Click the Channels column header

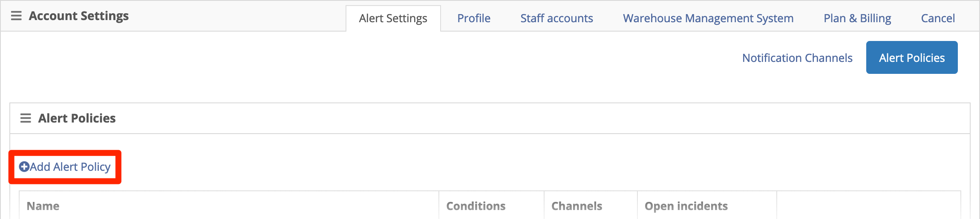(x=576, y=206)
